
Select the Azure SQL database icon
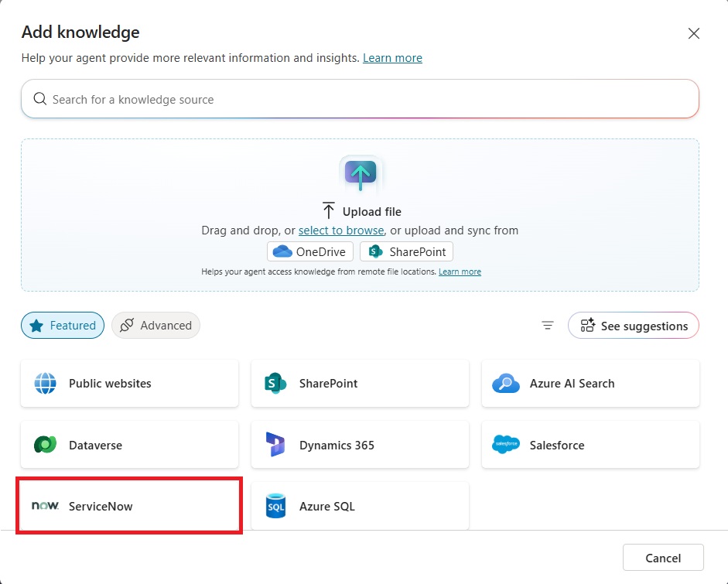275,506
